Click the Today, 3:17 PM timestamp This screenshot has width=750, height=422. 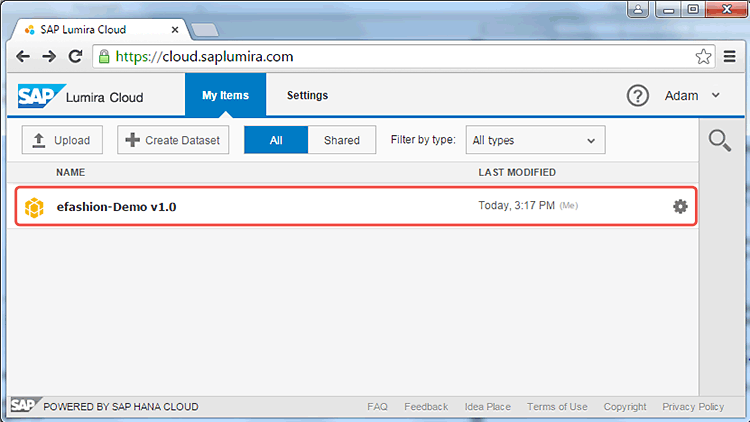pos(517,205)
